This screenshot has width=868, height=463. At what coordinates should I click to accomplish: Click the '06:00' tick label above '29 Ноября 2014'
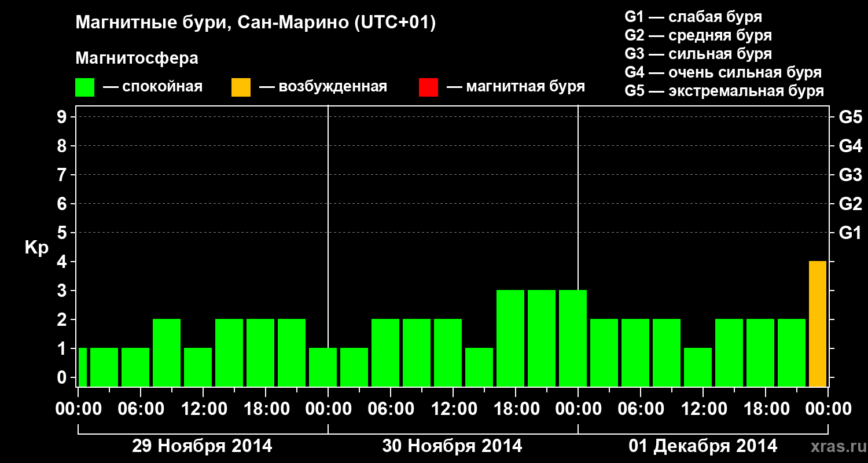pos(141,409)
